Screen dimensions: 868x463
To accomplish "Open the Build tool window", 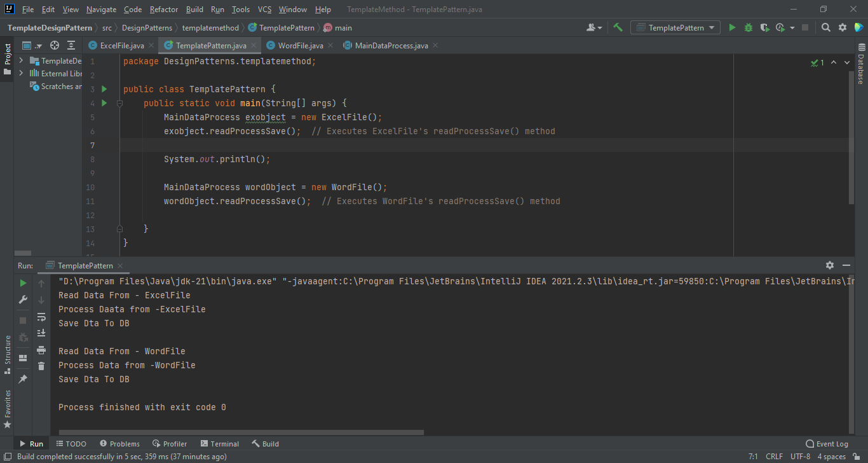I will (x=265, y=443).
